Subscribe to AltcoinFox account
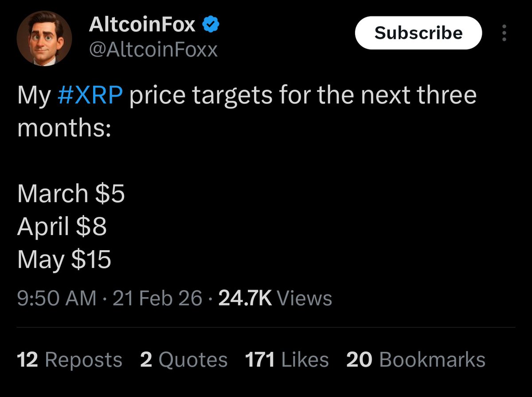 418,33
